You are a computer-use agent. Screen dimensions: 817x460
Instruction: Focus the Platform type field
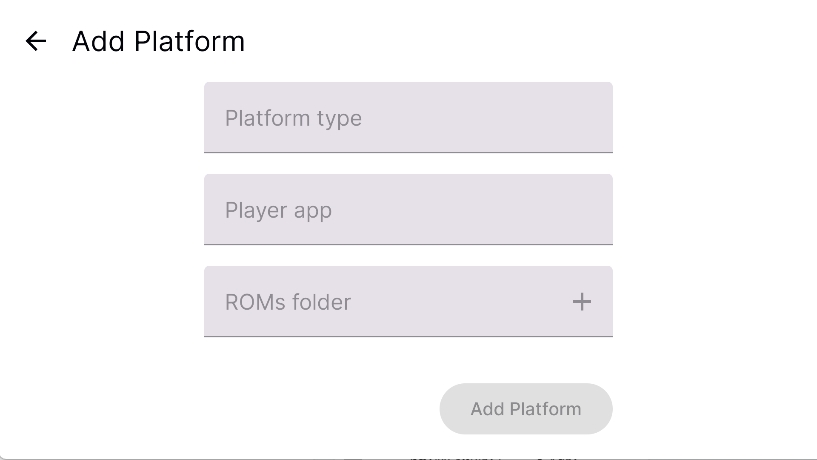[408, 118]
